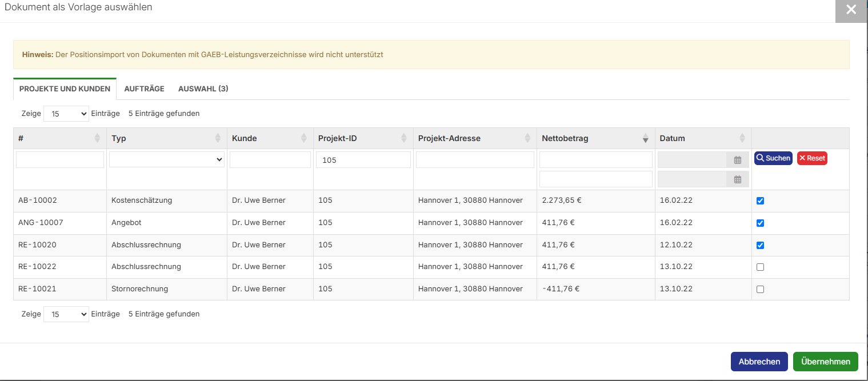Sort table by the # column arrows

[x=97, y=138]
